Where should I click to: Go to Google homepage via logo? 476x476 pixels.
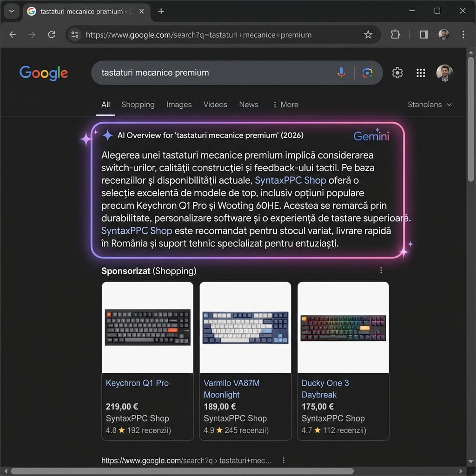pos(44,73)
